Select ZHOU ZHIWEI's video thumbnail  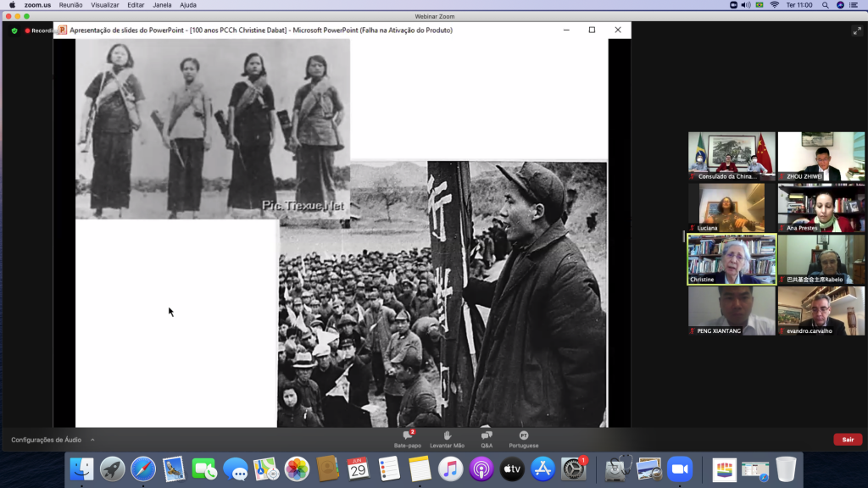click(821, 157)
